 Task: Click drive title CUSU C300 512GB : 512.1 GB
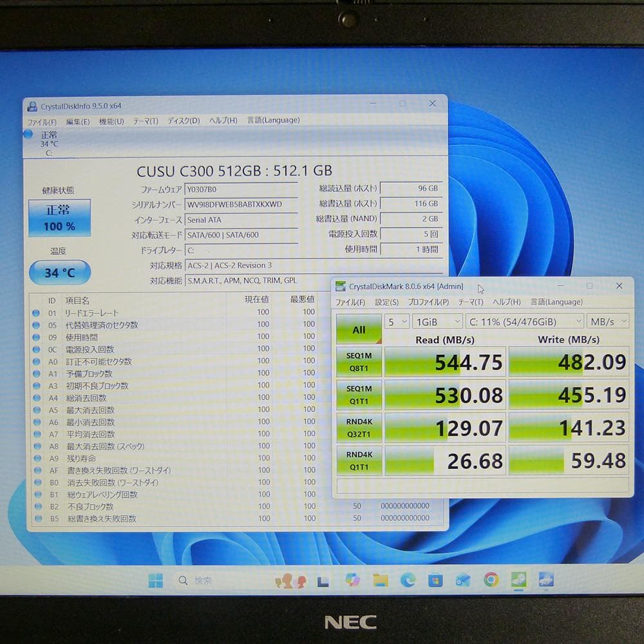click(234, 171)
